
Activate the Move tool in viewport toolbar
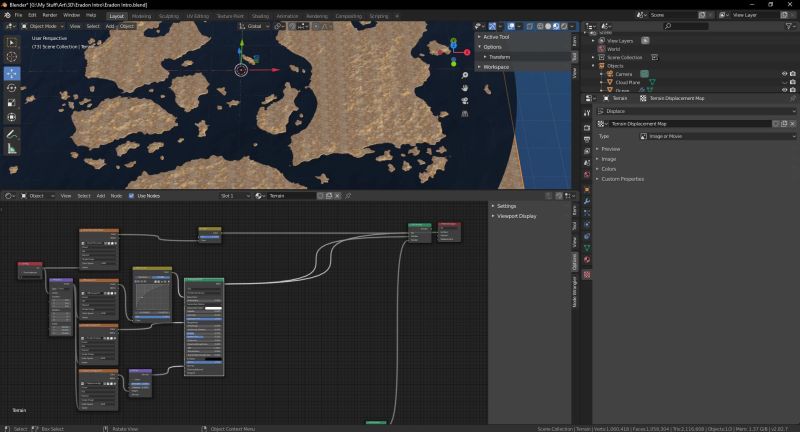point(12,73)
